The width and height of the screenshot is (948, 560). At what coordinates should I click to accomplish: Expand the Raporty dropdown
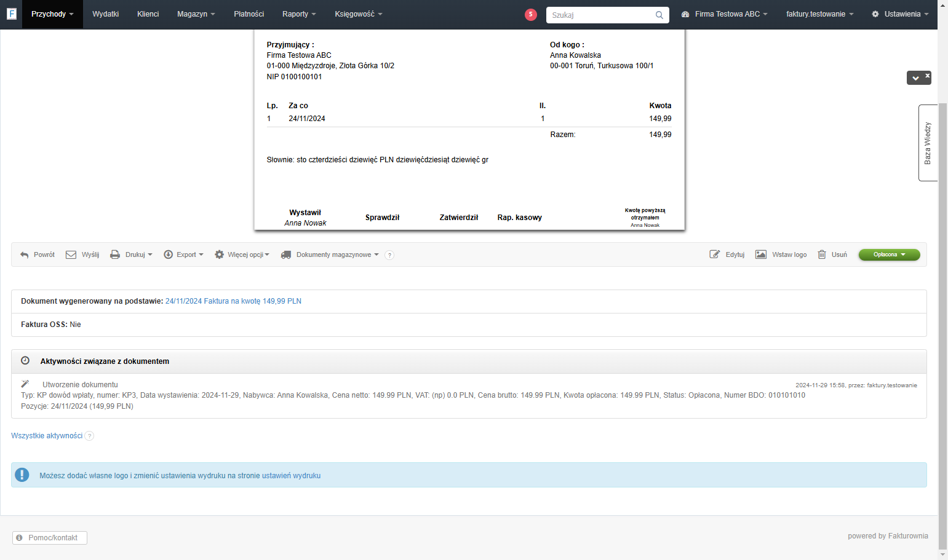click(x=299, y=14)
